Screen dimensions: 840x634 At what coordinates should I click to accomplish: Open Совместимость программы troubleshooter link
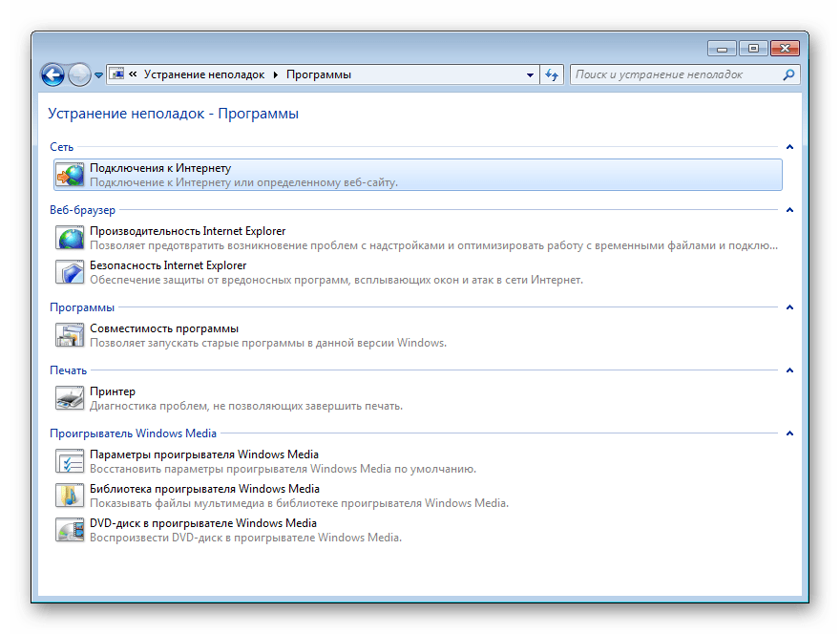pos(163,328)
